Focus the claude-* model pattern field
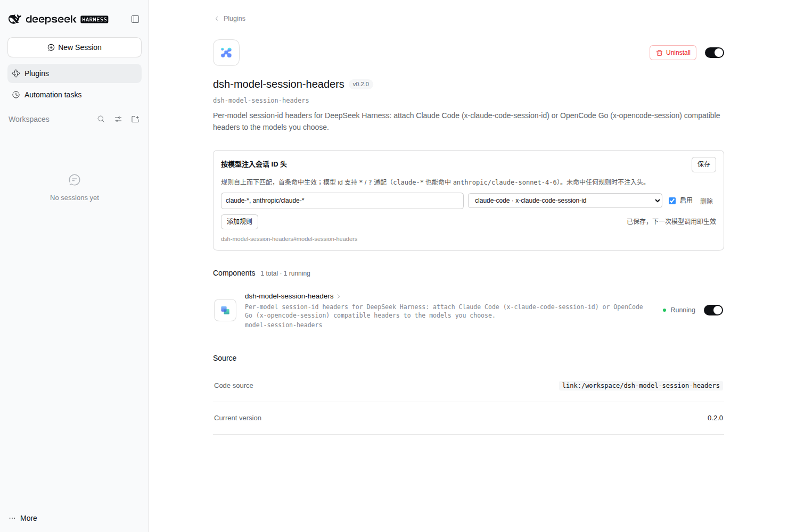This screenshot has height=532, width=788. click(342, 201)
